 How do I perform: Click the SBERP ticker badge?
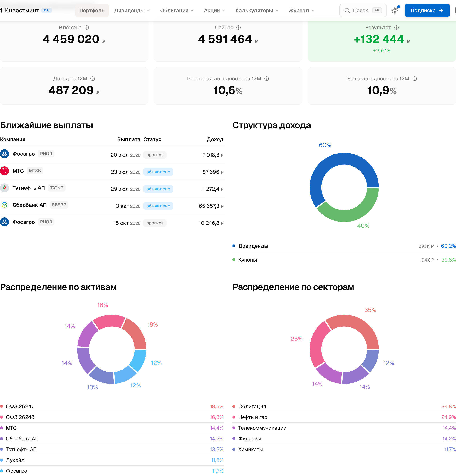59,205
